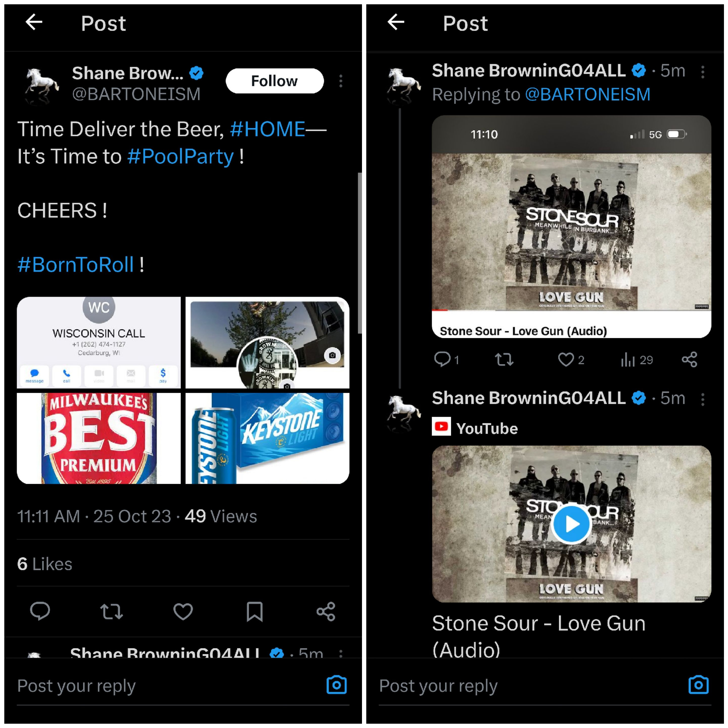
Task: Repost the main post
Action: point(111,611)
